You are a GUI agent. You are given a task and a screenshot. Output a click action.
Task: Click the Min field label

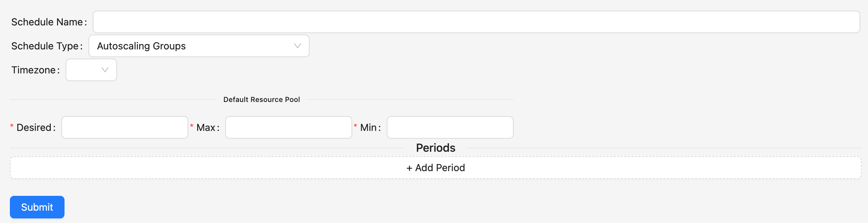coord(368,127)
